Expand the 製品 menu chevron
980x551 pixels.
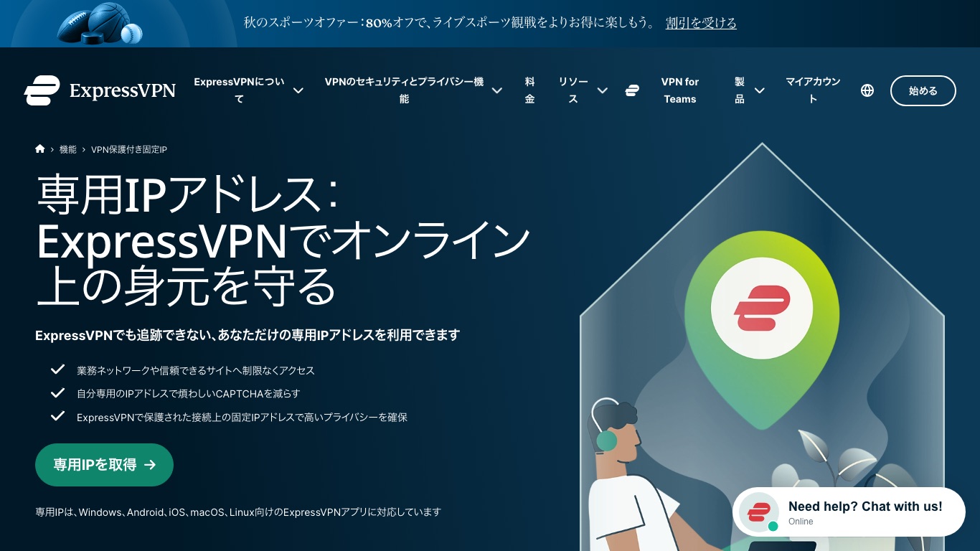click(x=760, y=90)
